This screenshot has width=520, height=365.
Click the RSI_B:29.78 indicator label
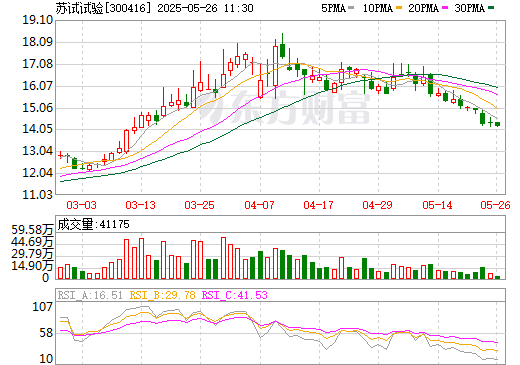(162, 295)
